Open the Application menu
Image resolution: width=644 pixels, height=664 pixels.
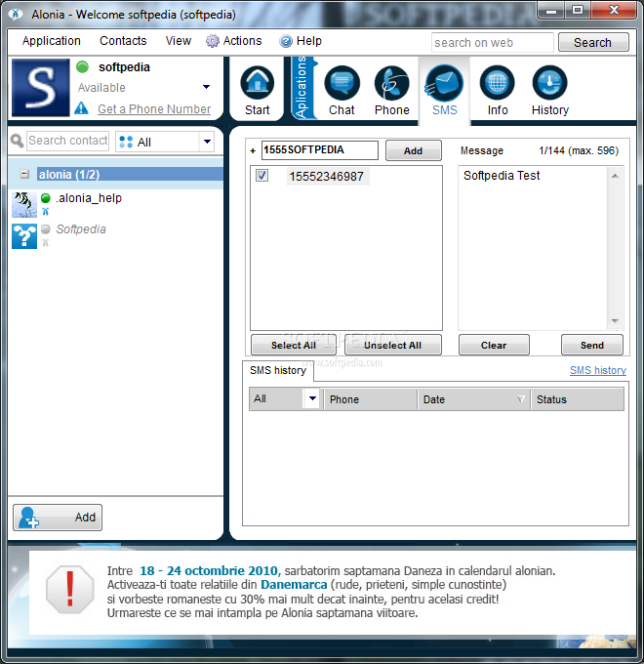[51, 41]
